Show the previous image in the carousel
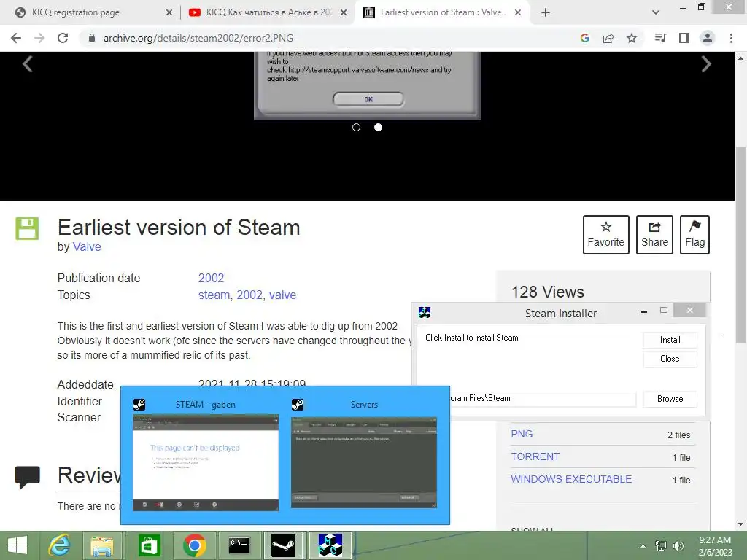Viewport: 747px width, 560px height. click(x=28, y=64)
